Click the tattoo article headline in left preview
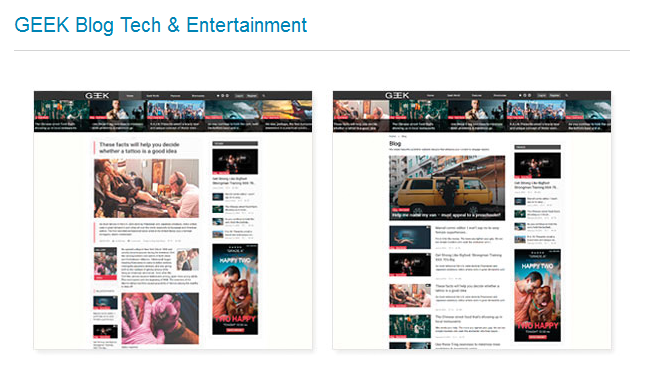665x381 pixels. point(139,148)
